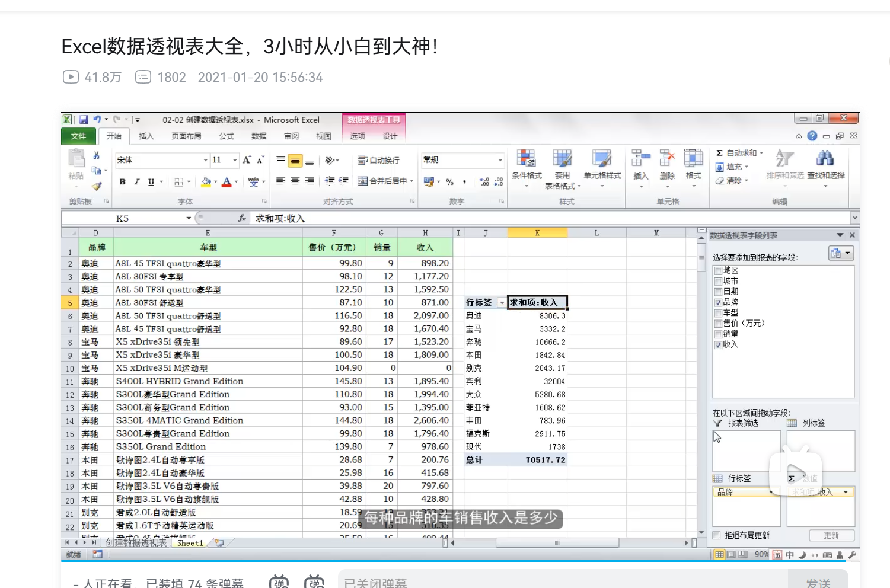Save the workbook with the floppy icon
This screenshot has width=890, height=588.
[84, 119]
